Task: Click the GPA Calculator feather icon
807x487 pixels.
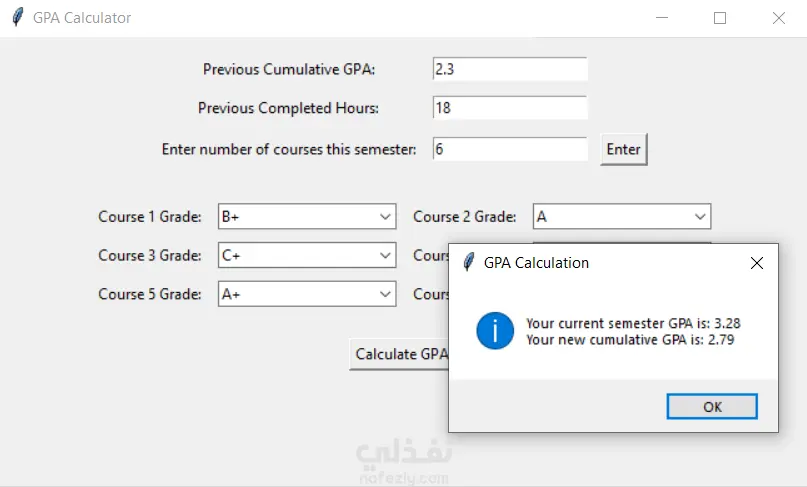Action: click(17, 18)
